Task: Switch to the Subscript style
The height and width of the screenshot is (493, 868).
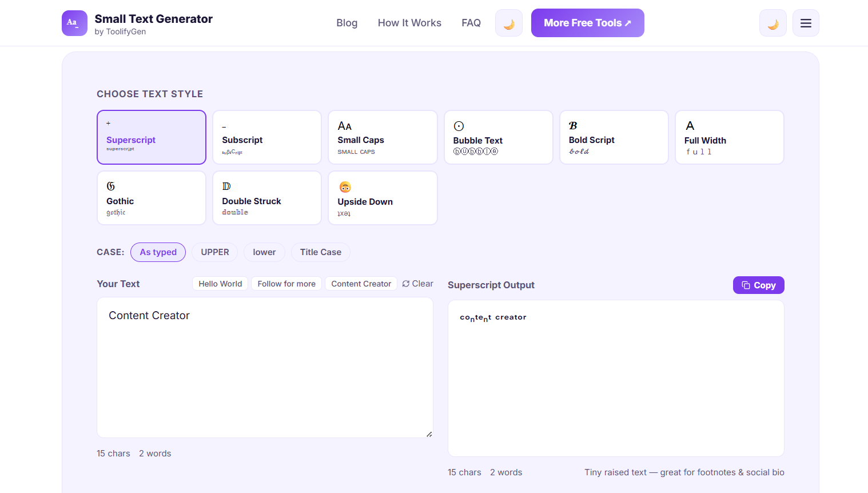Action: 266,137
